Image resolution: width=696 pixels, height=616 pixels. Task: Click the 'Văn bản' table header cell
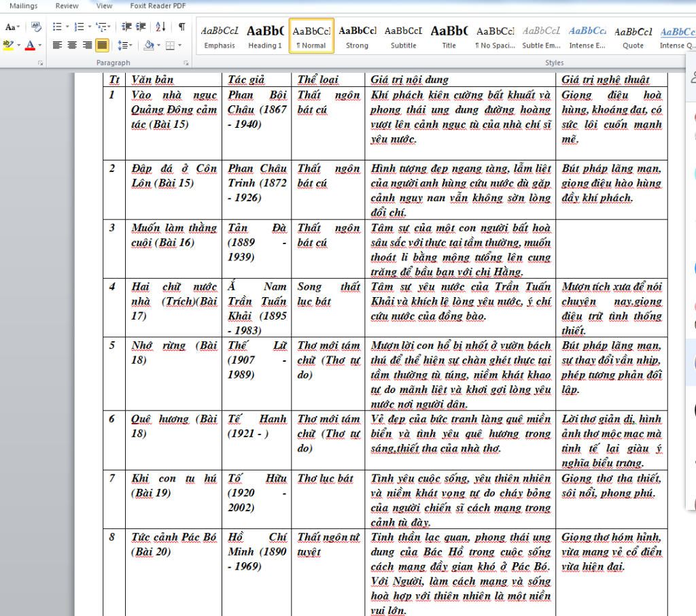tap(173, 80)
